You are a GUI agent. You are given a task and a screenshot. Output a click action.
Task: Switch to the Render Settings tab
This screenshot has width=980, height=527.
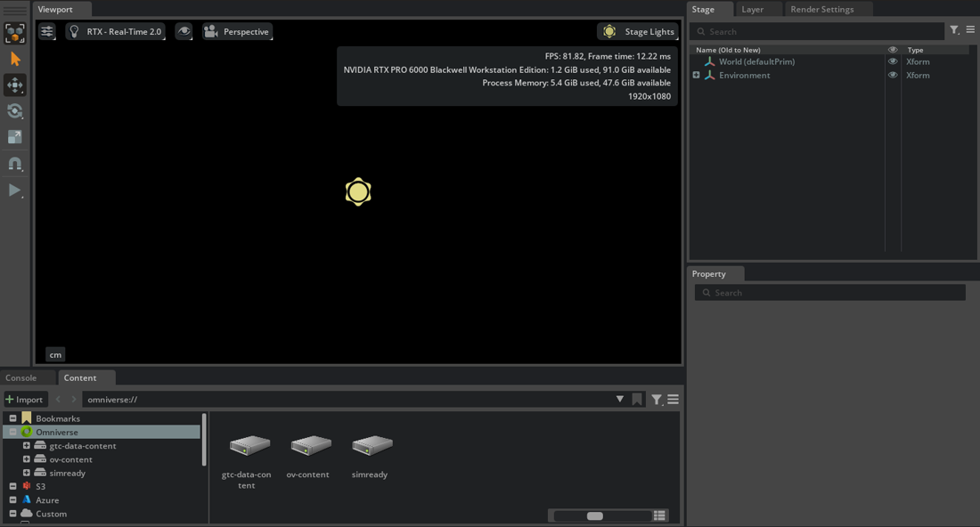pyautogui.click(x=822, y=10)
